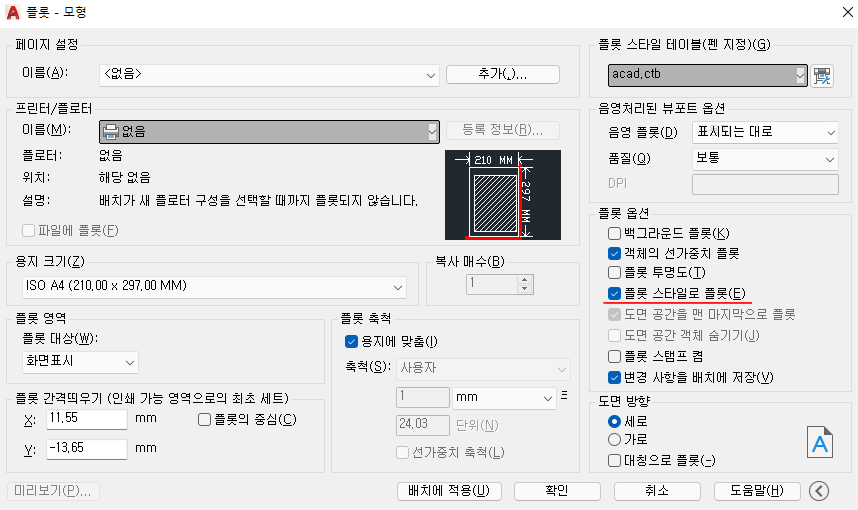Open the plot style table editor icon

(x=821, y=76)
